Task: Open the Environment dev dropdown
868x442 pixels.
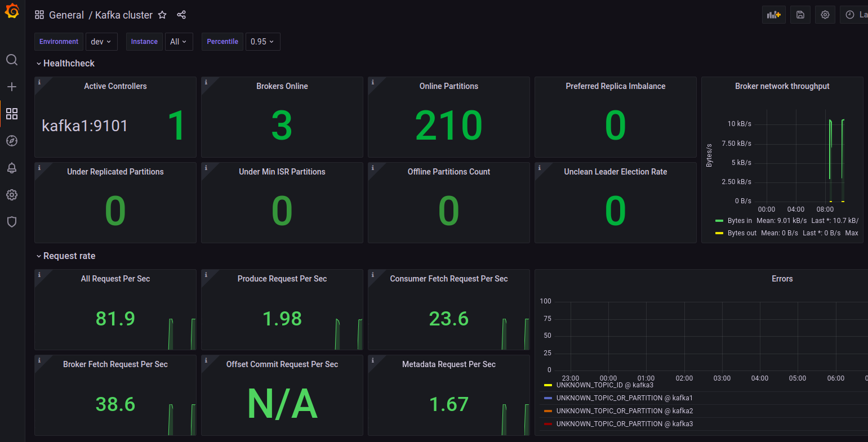Action: point(101,42)
